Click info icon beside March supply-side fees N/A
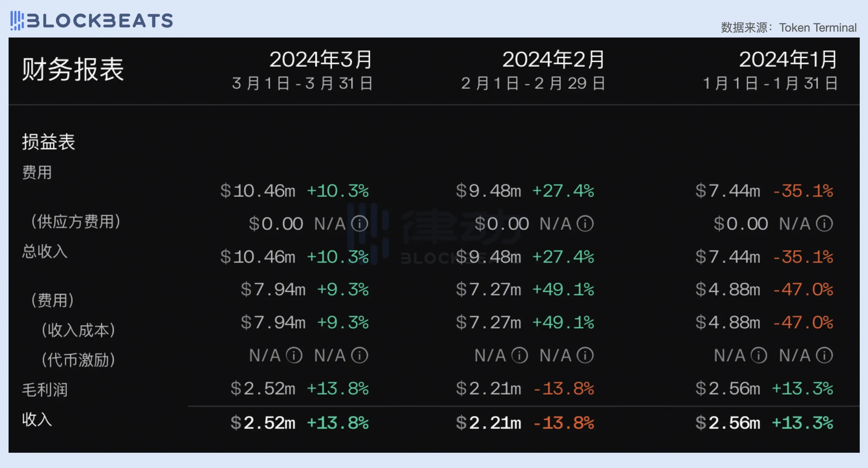Screen dimensions: 868x468 point(360,224)
